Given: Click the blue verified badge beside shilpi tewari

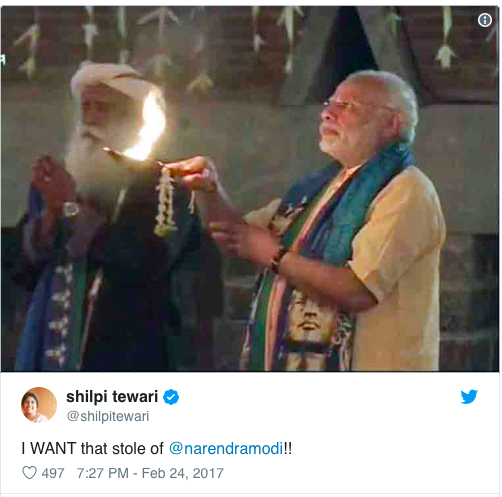Looking at the screenshot, I should pos(171,397).
